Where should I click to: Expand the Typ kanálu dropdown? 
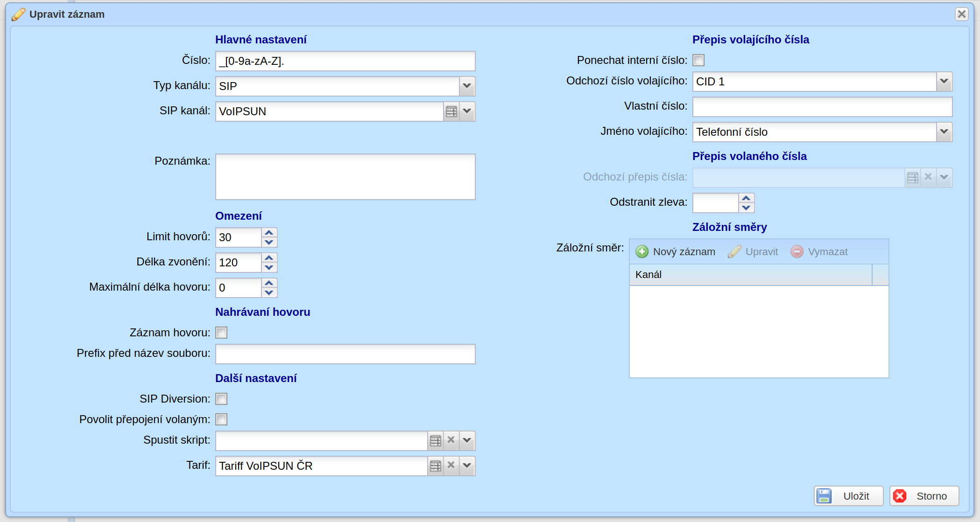point(467,86)
